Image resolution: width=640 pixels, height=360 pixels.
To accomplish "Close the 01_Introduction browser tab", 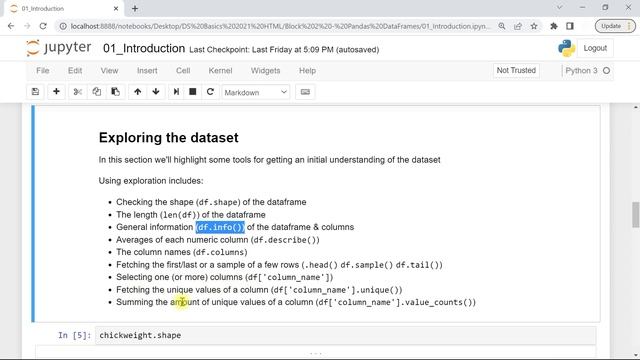I will click(x=116, y=8).
